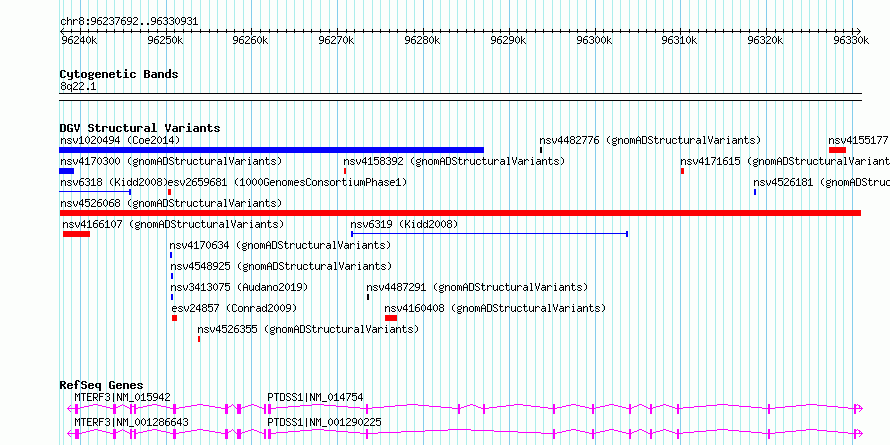Click the RefSeq Genes track title

pyautogui.click(x=102, y=385)
